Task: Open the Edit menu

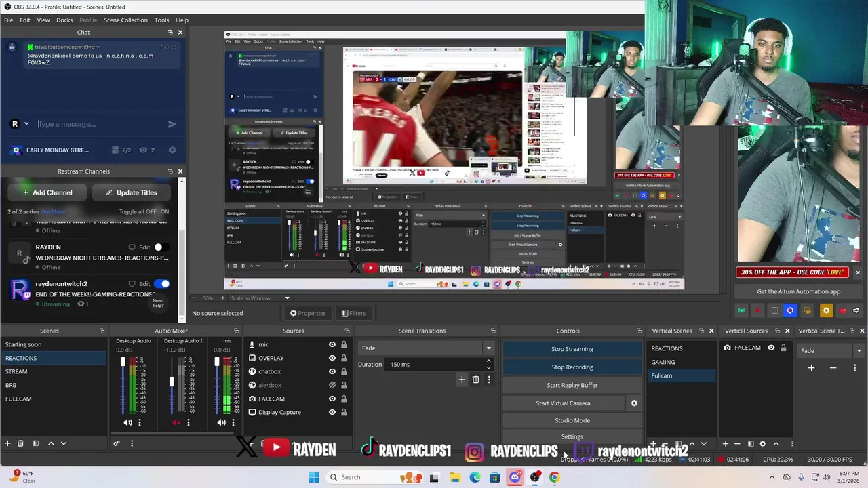Action: point(24,20)
